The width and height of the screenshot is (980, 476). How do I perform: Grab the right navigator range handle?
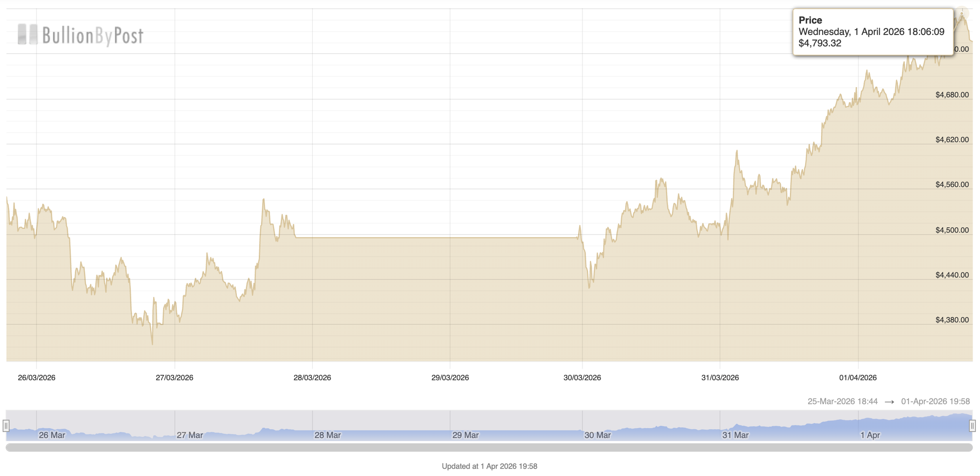click(x=972, y=425)
